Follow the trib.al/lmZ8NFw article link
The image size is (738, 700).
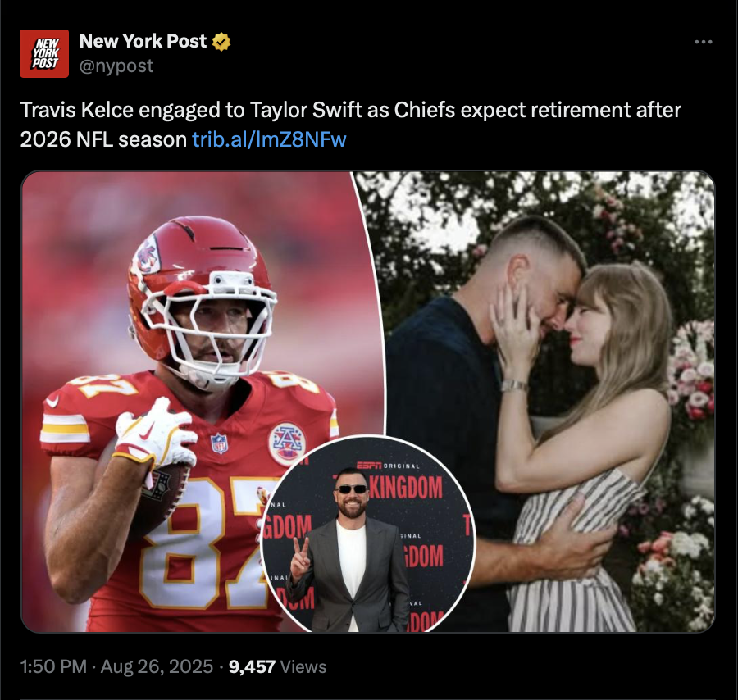[269, 139]
